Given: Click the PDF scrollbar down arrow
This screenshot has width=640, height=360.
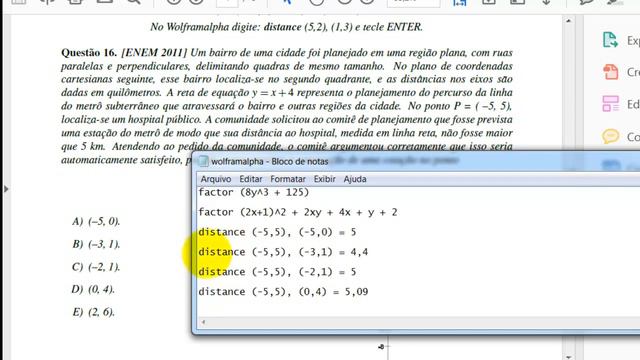Looking at the screenshot, I should 569,357.
